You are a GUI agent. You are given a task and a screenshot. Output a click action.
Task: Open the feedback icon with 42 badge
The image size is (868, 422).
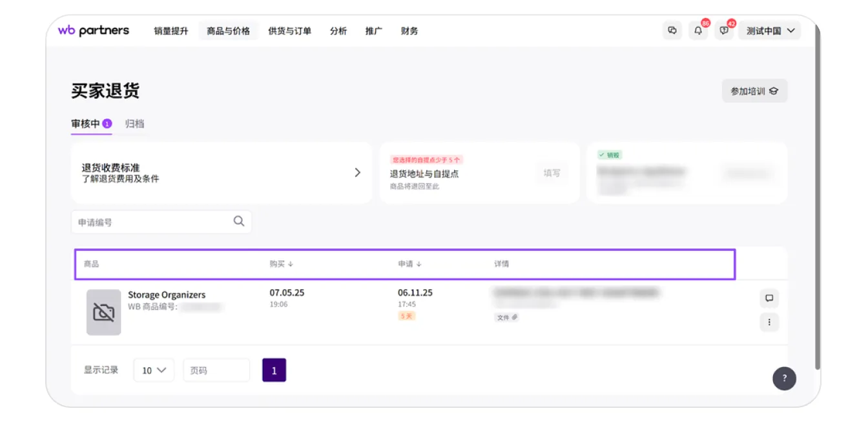coord(724,30)
